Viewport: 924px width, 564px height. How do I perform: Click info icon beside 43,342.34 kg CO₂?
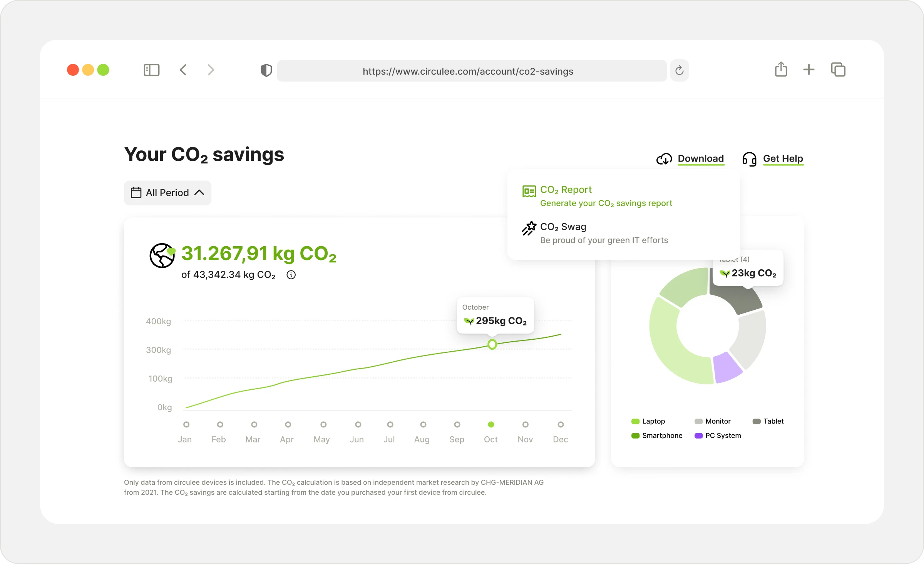pyautogui.click(x=291, y=275)
